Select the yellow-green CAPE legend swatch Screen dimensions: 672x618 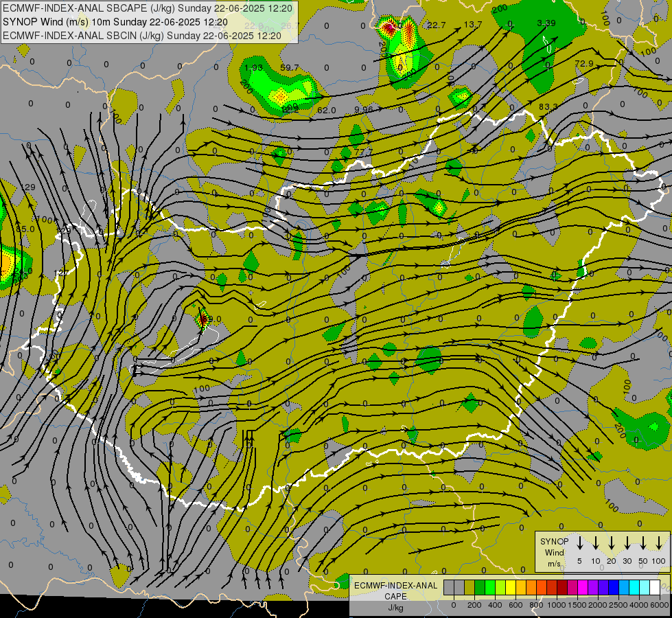[500, 588]
